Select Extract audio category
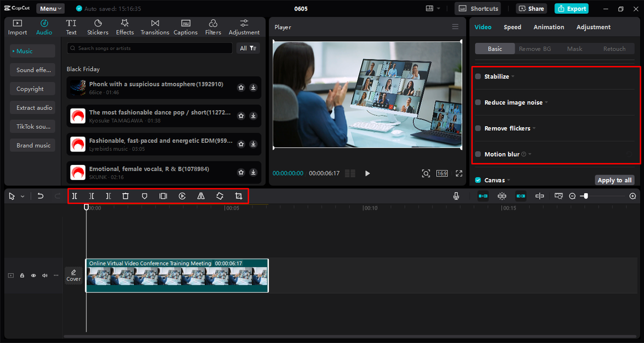Image resolution: width=644 pixels, height=343 pixels. point(33,108)
